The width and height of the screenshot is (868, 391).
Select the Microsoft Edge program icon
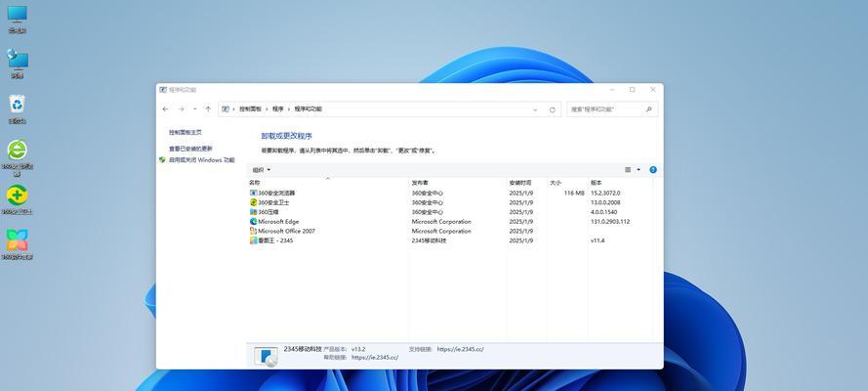[x=254, y=222]
